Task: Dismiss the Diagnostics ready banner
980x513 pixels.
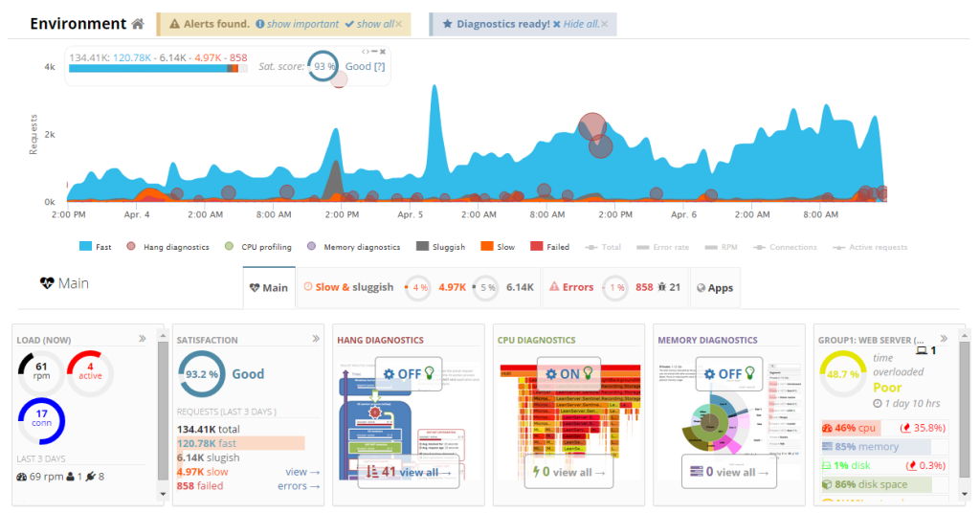Action: click(x=605, y=24)
